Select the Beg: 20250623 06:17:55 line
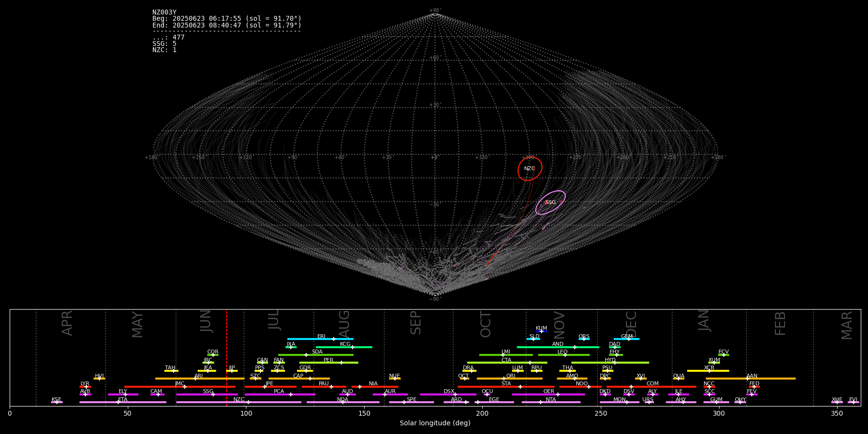The width and height of the screenshot is (868, 434). click(227, 19)
